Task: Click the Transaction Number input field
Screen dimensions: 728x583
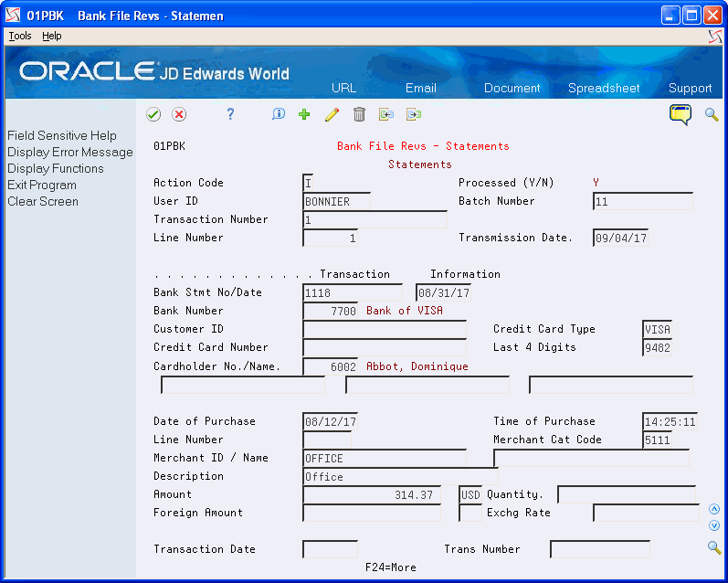Action: [x=375, y=219]
